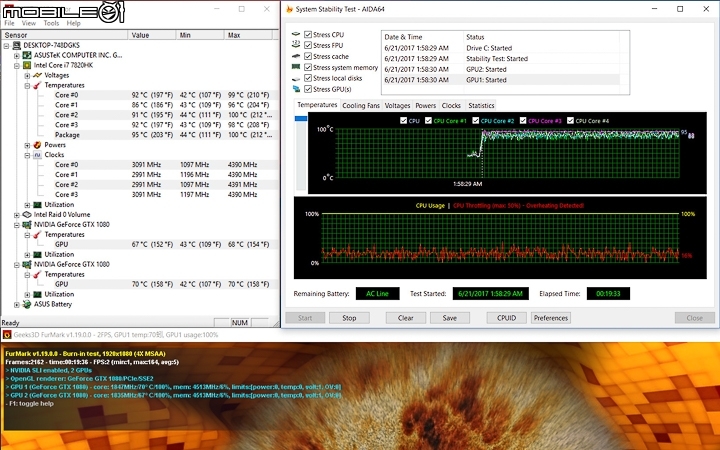This screenshot has width=720, height=450.
Task: Click the CPU chip icon beside Stress CPU
Action: [x=296, y=34]
